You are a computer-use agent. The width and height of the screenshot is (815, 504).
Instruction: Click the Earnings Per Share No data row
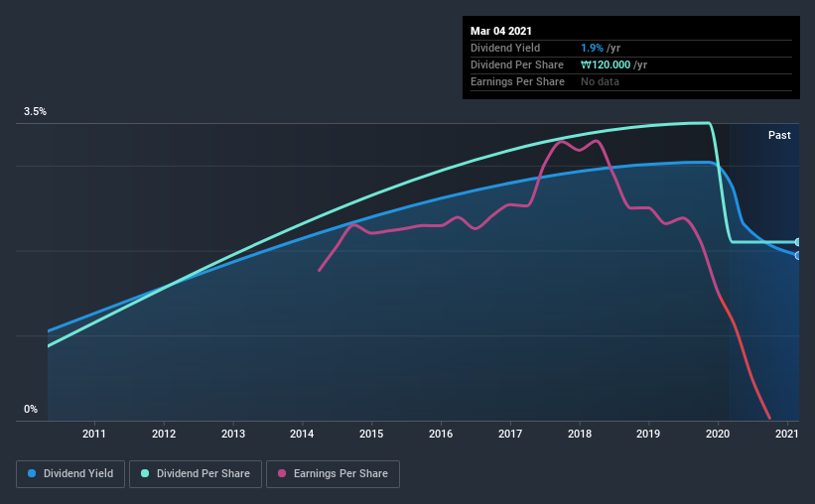click(631, 81)
